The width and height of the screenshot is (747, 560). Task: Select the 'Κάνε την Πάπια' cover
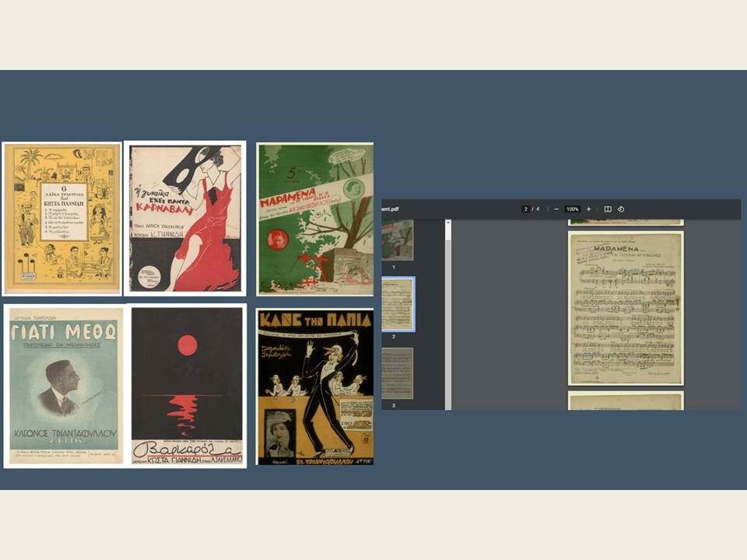click(x=314, y=387)
